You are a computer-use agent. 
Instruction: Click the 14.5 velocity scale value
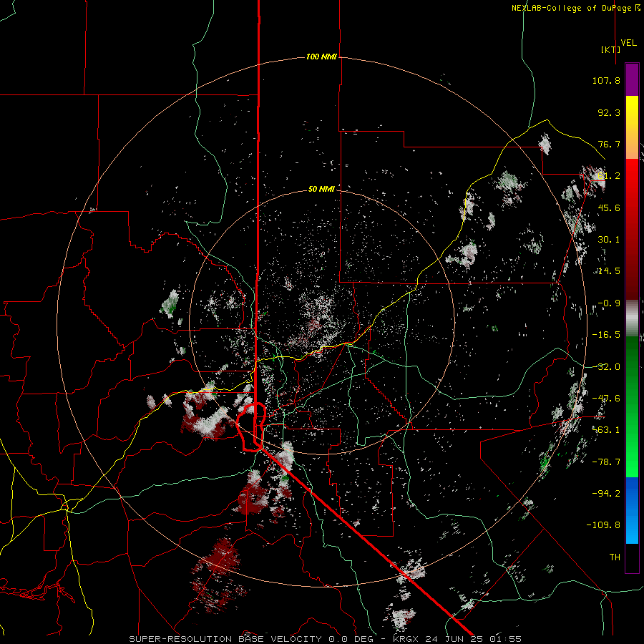[609, 271]
